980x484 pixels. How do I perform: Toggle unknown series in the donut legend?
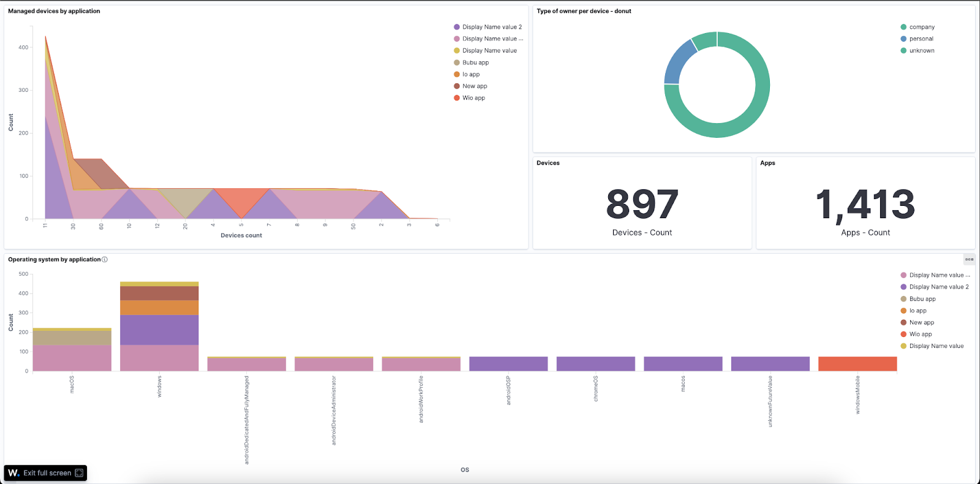point(922,51)
